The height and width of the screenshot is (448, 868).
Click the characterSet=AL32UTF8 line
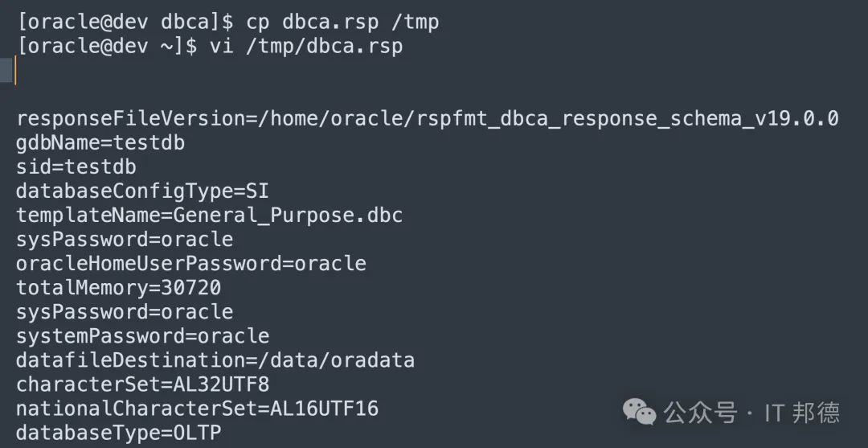tap(142, 384)
